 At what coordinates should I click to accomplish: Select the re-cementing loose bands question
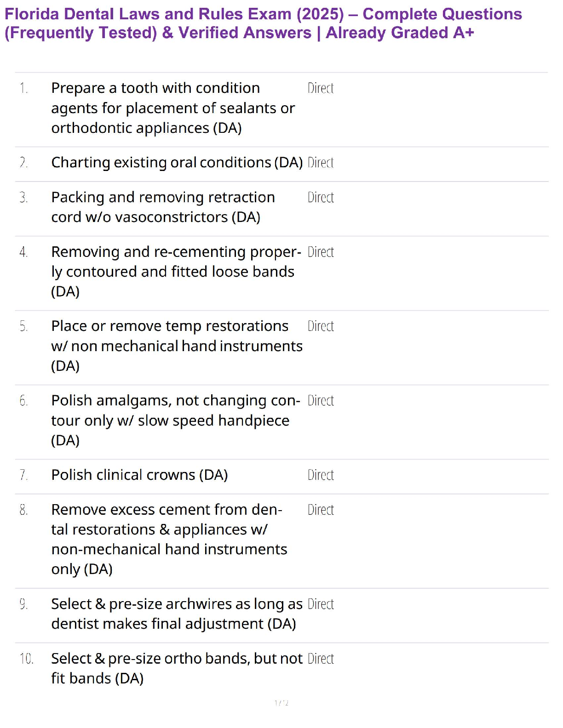pos(176,272)
